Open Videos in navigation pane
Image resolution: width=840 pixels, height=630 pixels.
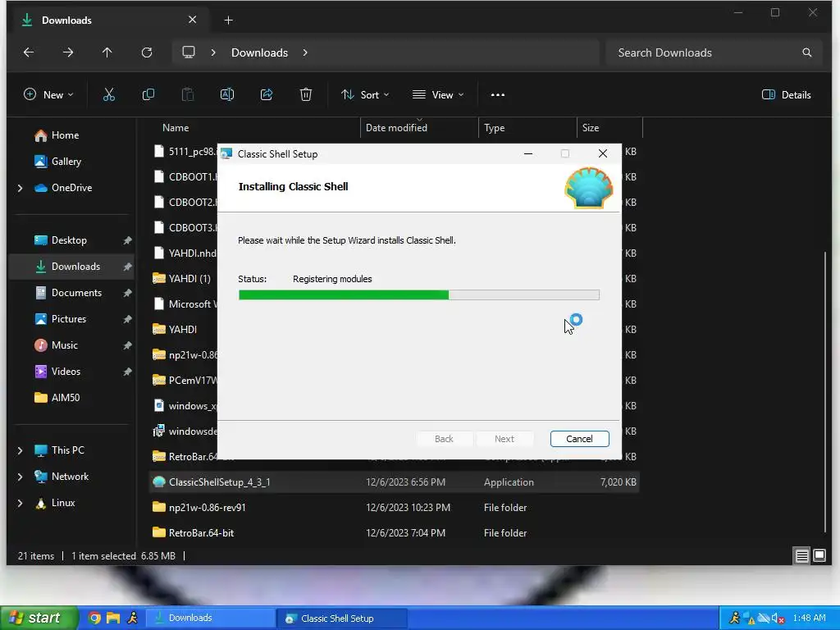click(66, 372)
